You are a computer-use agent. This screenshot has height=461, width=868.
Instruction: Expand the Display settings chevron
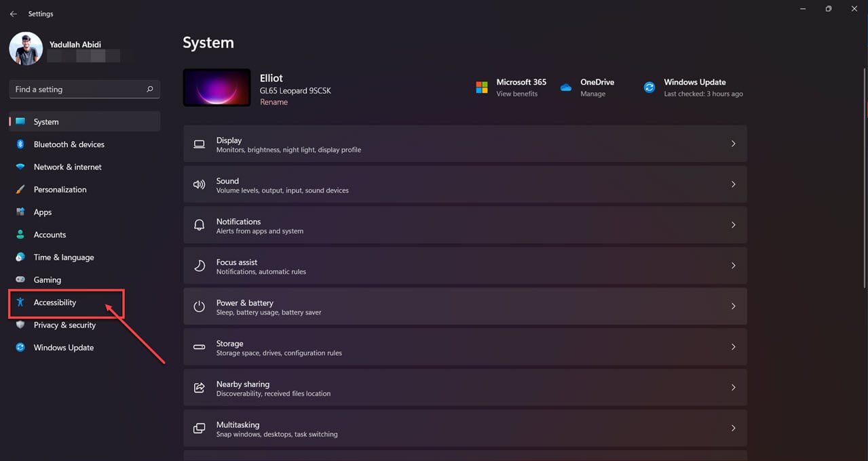(x=733, y=144)
